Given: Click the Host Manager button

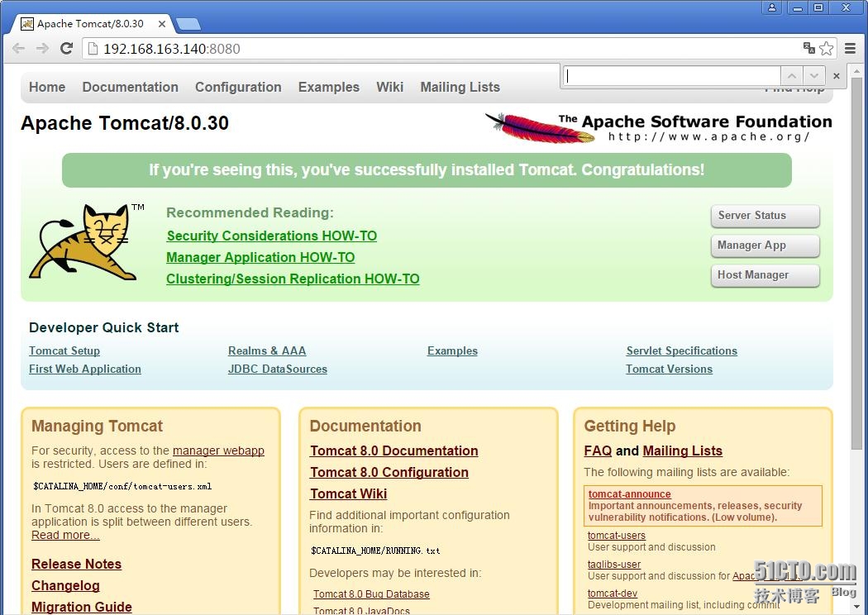Looking at the screenshot, I should coord(765,275).
